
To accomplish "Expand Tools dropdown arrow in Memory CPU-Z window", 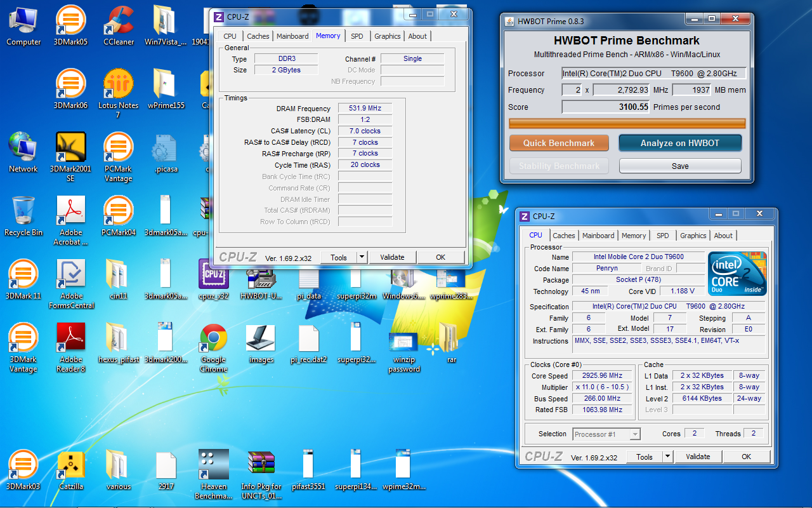I will coord(362,257).
